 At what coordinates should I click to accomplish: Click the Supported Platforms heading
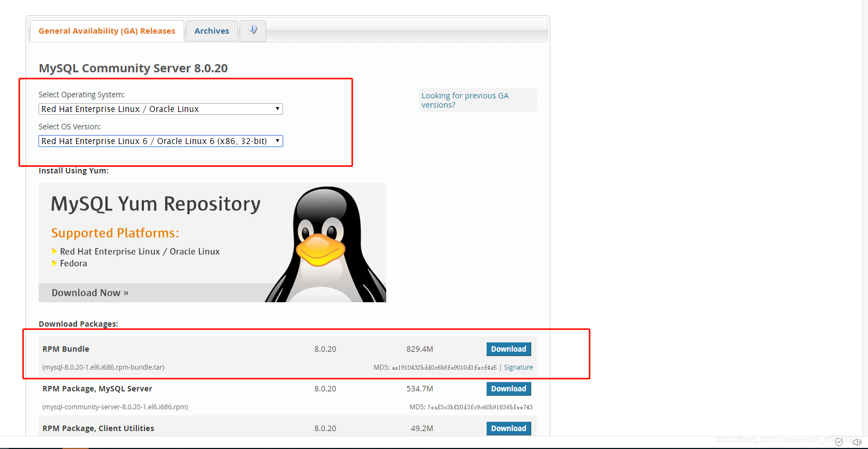coord(115,233)
